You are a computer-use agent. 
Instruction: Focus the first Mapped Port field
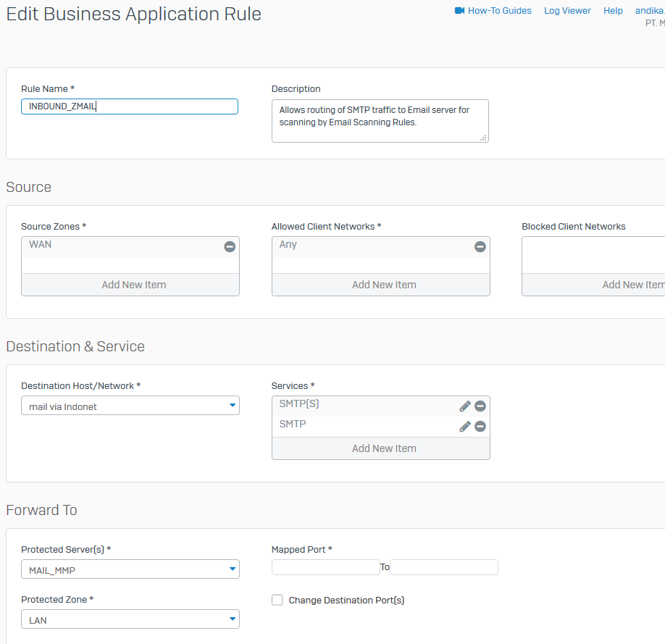pos(325,567)
